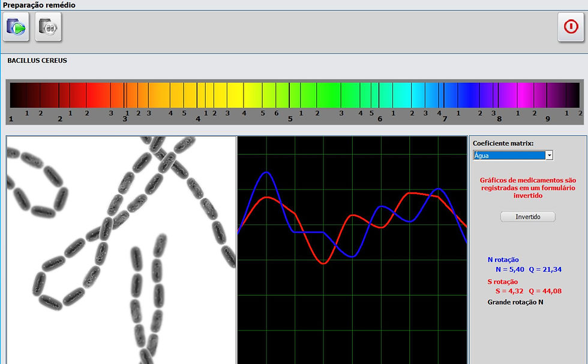Start remedy preparation with the jar play icon
Screen dimensions: 588x364
(x=16, y=26)
